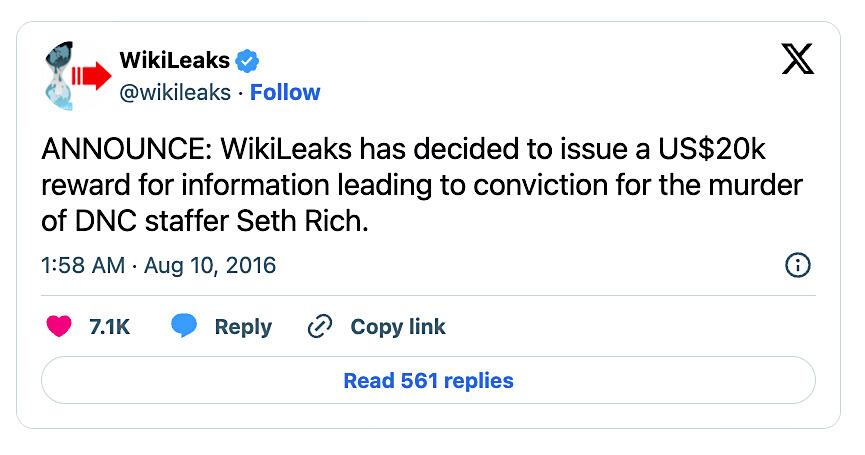Click the 1:58 AM time
865x455 pixels.
point(83,266)
